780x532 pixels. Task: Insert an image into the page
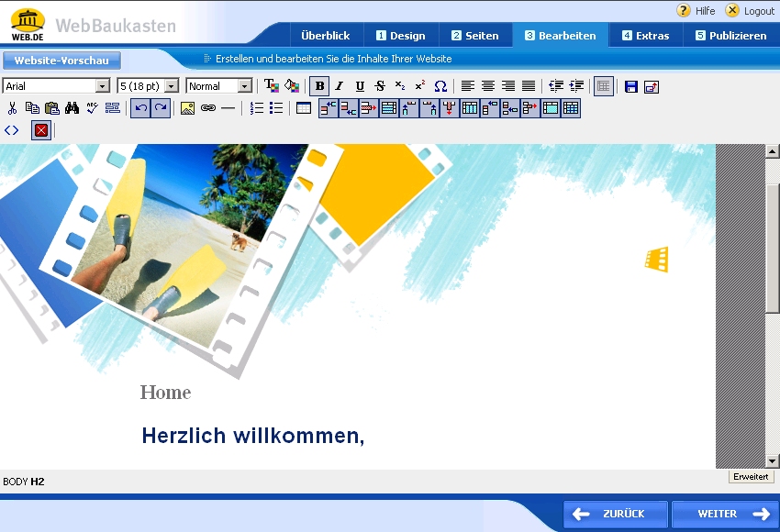[x=187, y=108]
